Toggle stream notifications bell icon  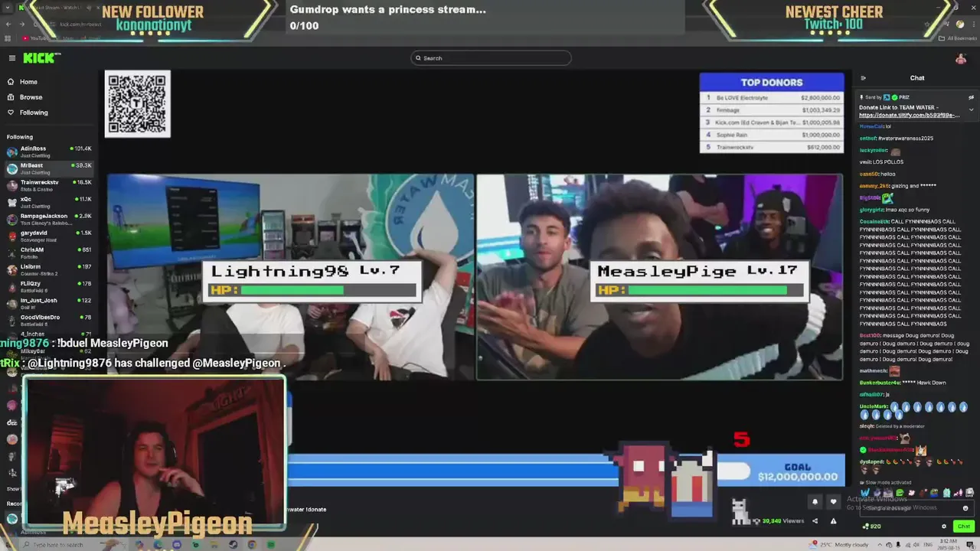point(815,502)
